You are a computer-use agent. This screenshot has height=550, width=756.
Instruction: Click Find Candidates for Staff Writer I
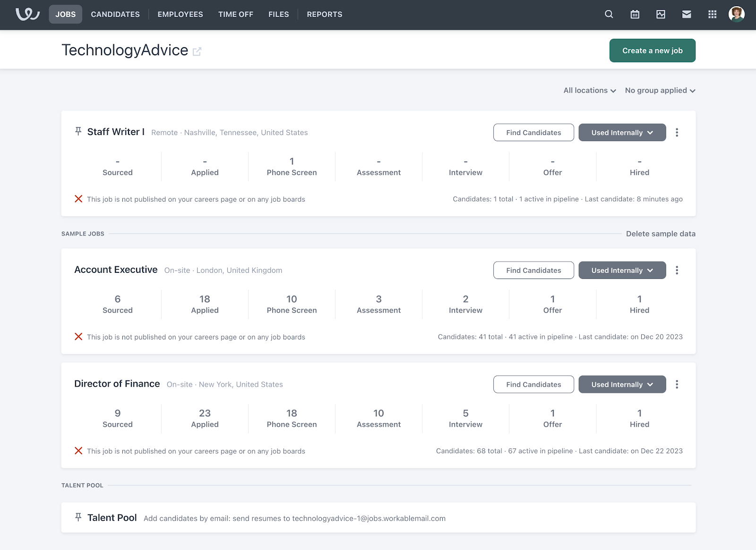[x=534, y=133]
